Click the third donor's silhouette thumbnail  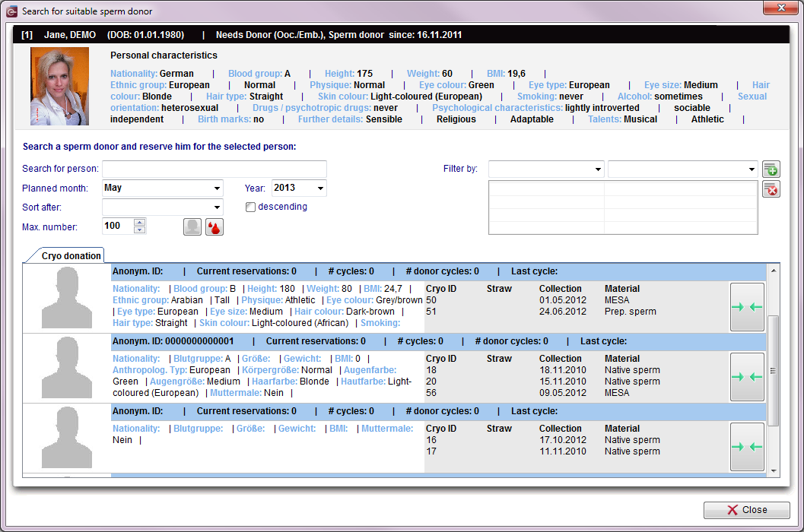(67, 438)
